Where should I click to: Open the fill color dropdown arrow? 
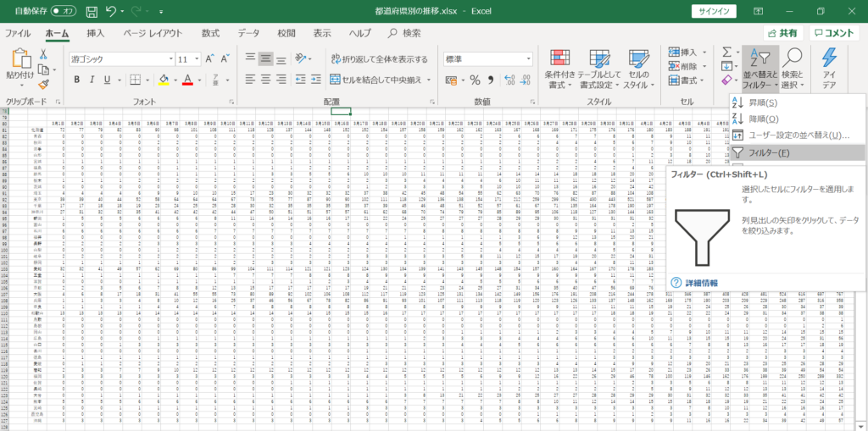tap(175, 80)
